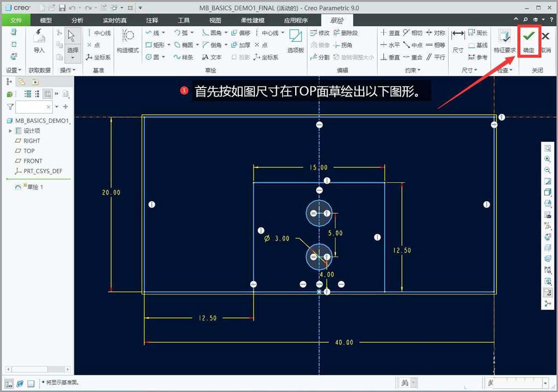Click the 删除段 delete segment tool
The width and height of the screenshot is (558, 392).
pos(345,33)
